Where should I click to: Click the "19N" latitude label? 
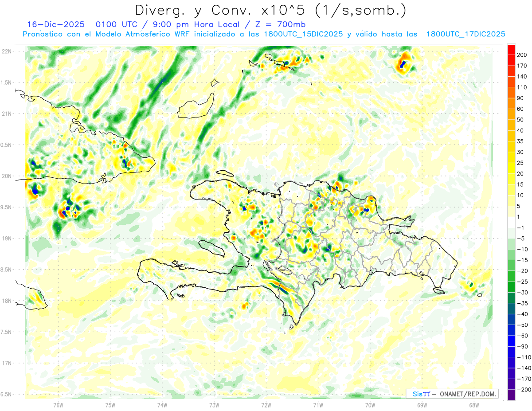click(7, 238)
